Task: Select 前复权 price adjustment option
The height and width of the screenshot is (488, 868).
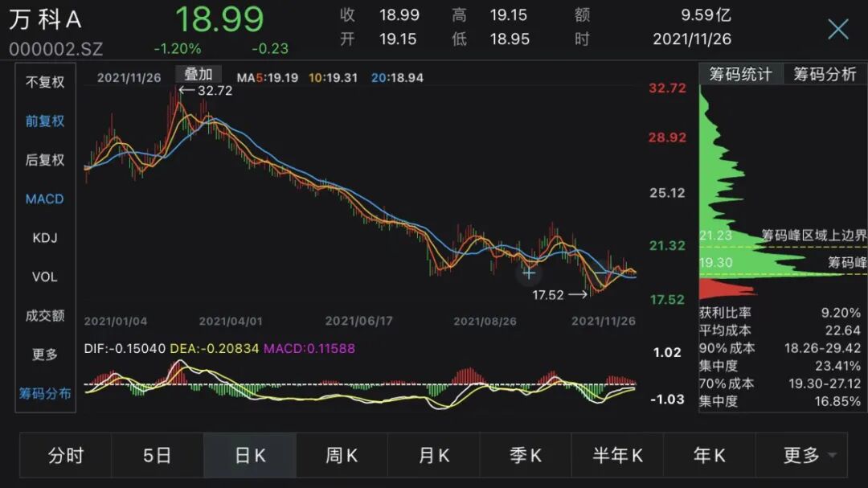Action: click(45, 121)
